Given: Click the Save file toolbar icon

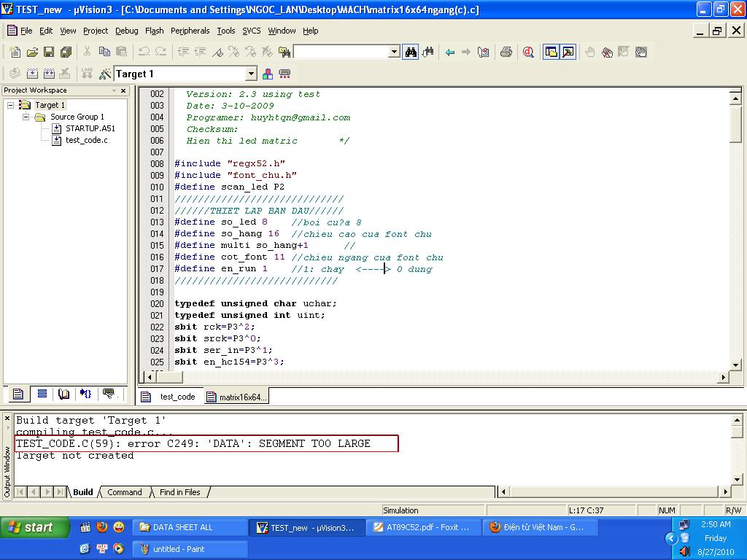Looking at the screenshot, I should 49,52.
